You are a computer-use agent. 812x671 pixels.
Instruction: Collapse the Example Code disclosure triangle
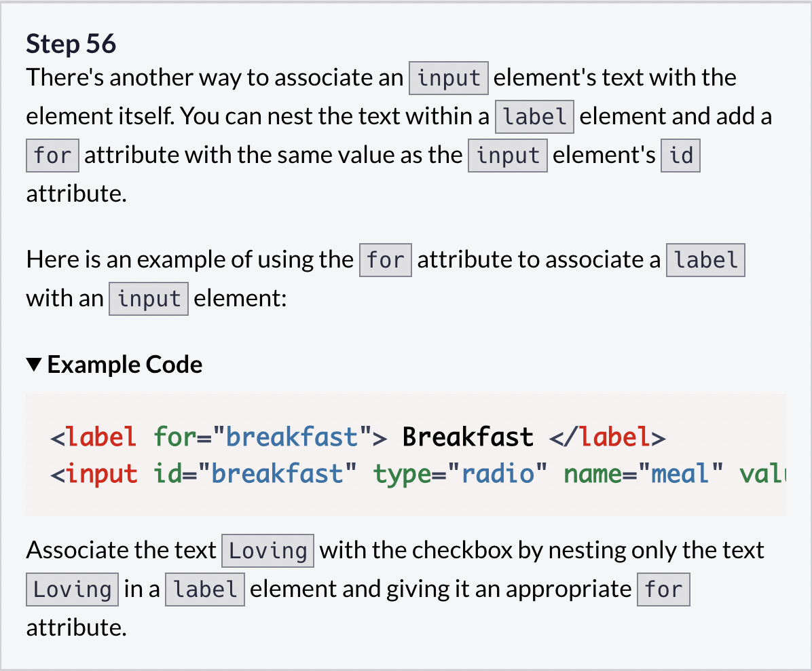34,365
